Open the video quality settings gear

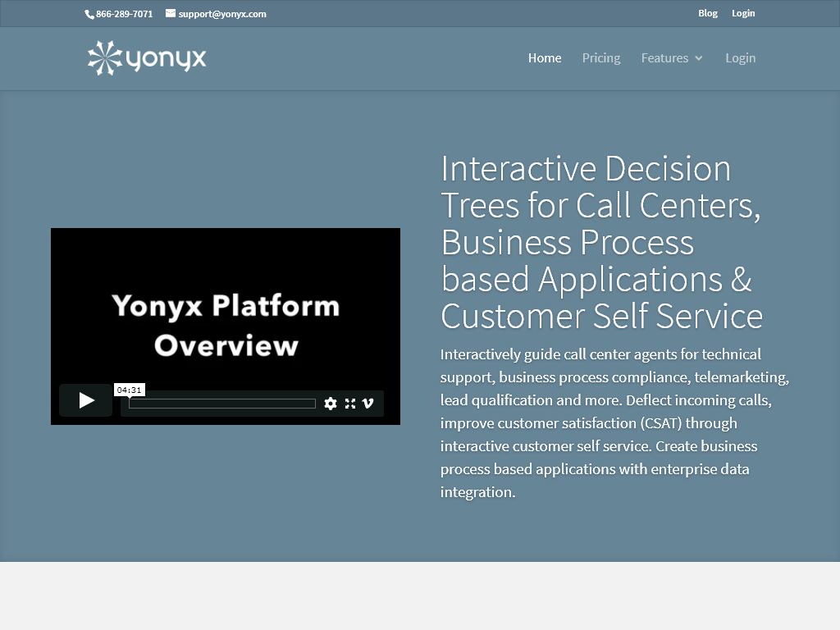[x=331, y=404]
